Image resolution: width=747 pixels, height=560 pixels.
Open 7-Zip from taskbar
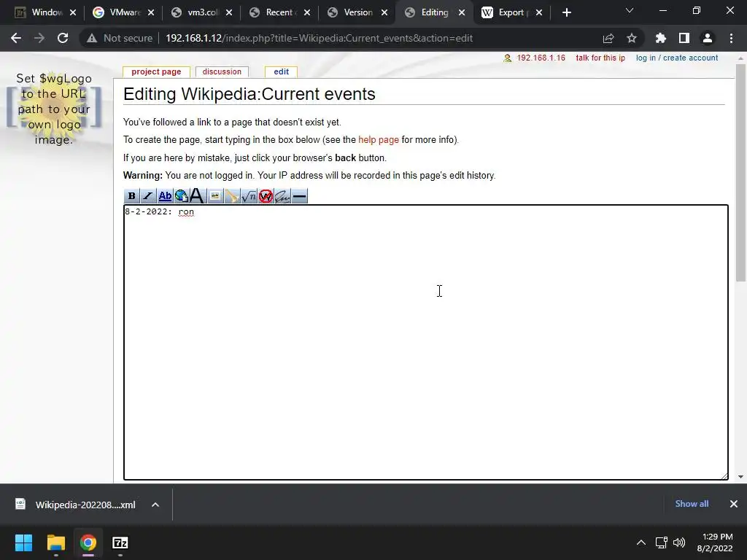click(120, 542)
